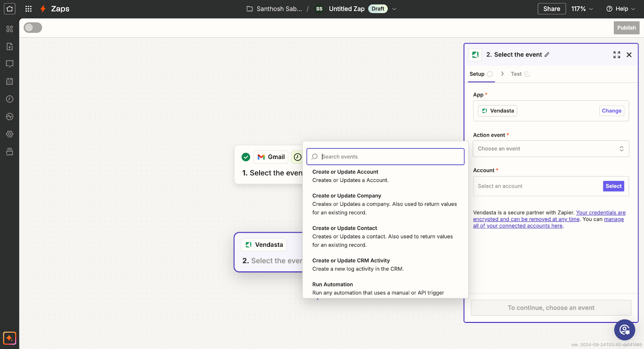Click Select to choose an account
The width and height of the screenshot is (644, 349).
point(613,186)
